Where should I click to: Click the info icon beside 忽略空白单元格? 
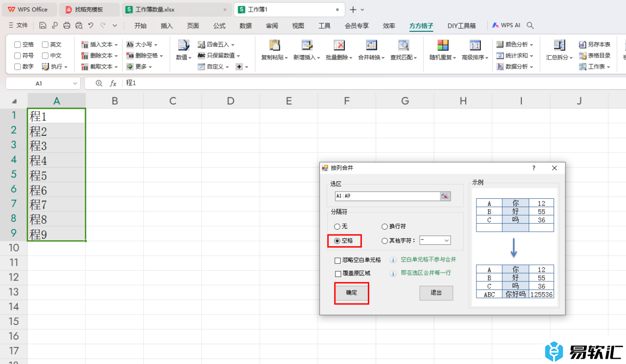tap(393, 260)
